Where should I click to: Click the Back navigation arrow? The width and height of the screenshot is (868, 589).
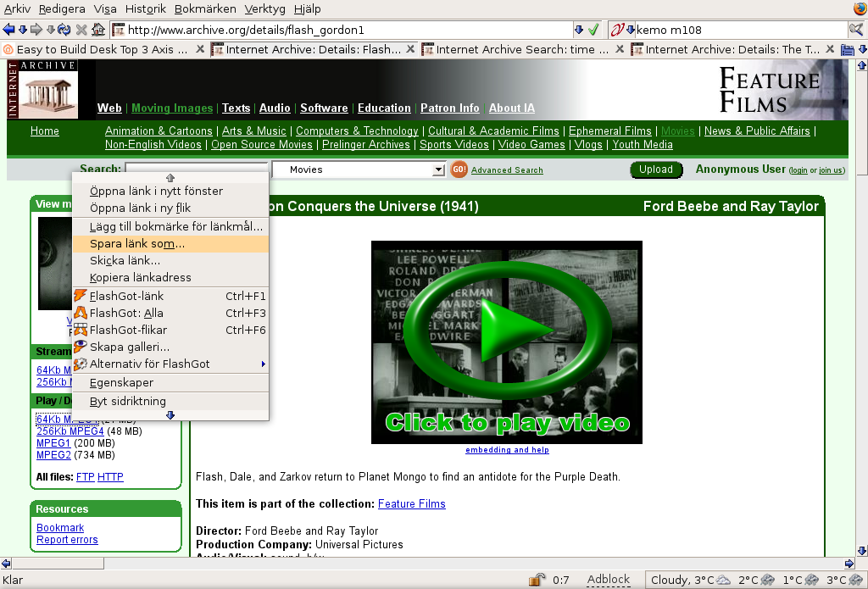[8, 30]
